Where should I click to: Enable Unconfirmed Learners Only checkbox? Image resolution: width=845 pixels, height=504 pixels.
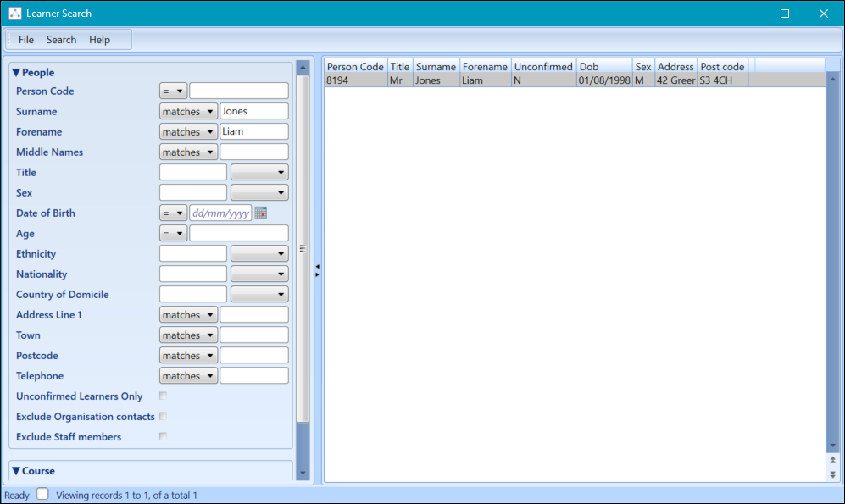coord(163,396)
